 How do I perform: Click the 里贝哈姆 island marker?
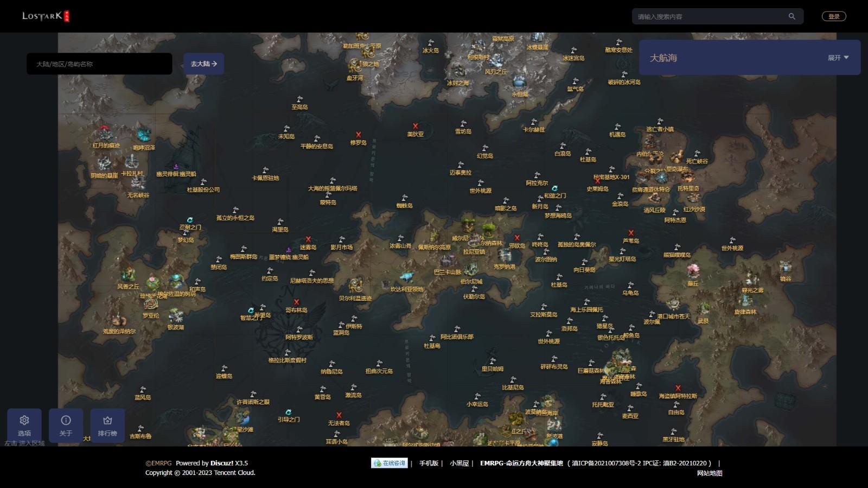[x=493, y=361]
